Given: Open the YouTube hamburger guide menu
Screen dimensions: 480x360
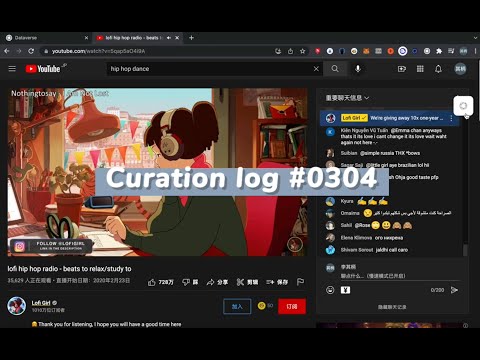Looking at the screenshot, I should coord(12,69).
